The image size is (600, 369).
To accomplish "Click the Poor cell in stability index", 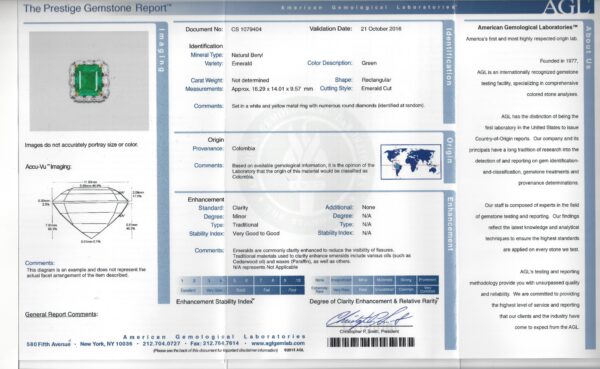I will tap(292, 290).
